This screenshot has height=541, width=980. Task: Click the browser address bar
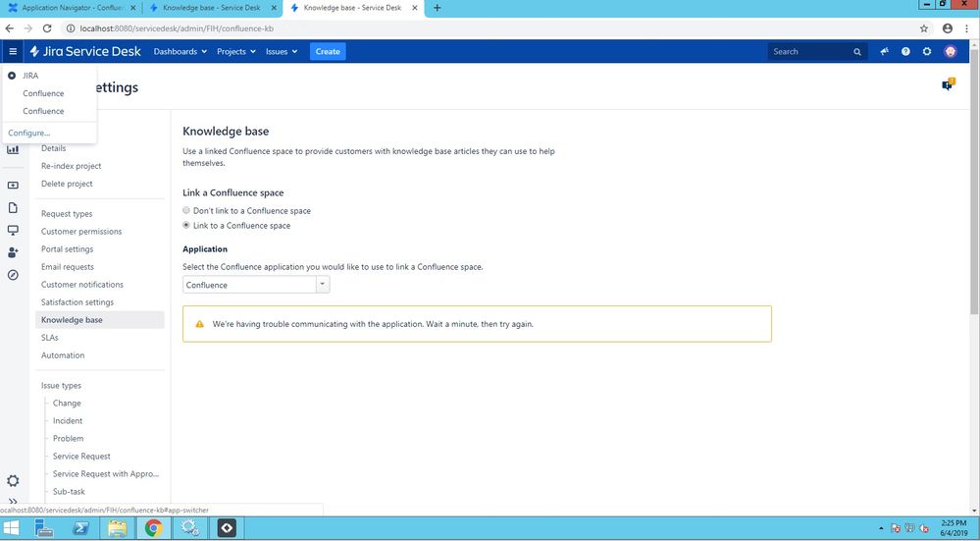[x=488, y=28]
